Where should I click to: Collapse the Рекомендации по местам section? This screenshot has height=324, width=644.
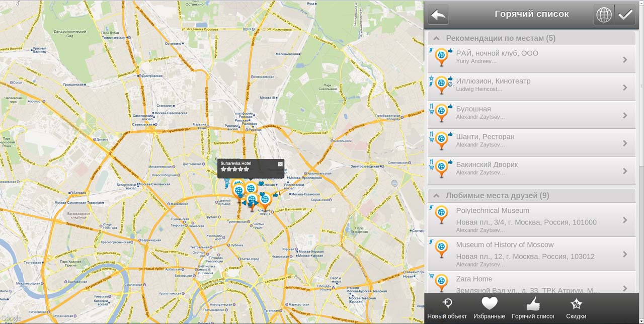pyautogui.click(x=436, y=38)
